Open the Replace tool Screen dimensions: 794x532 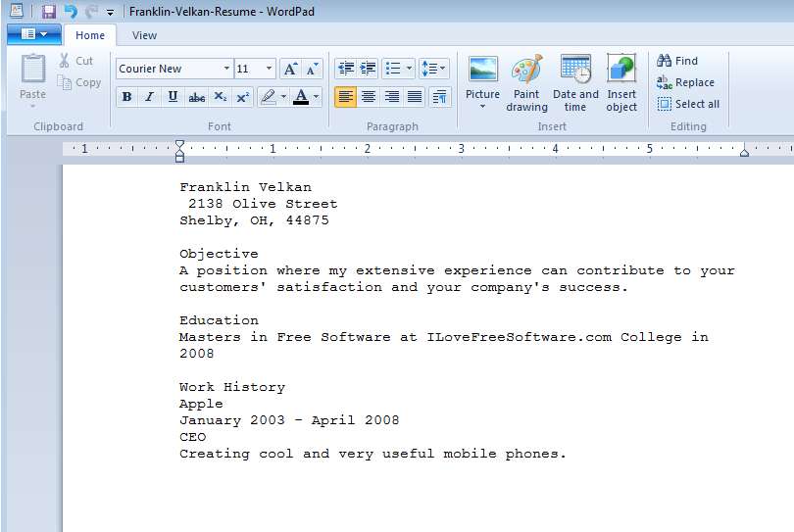[685, 82]
